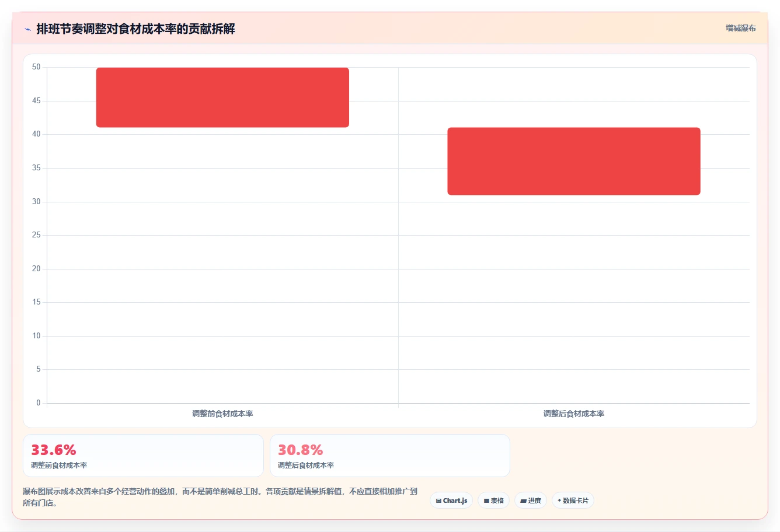Select the 表格 tag chip

click(x=493, y=501)
